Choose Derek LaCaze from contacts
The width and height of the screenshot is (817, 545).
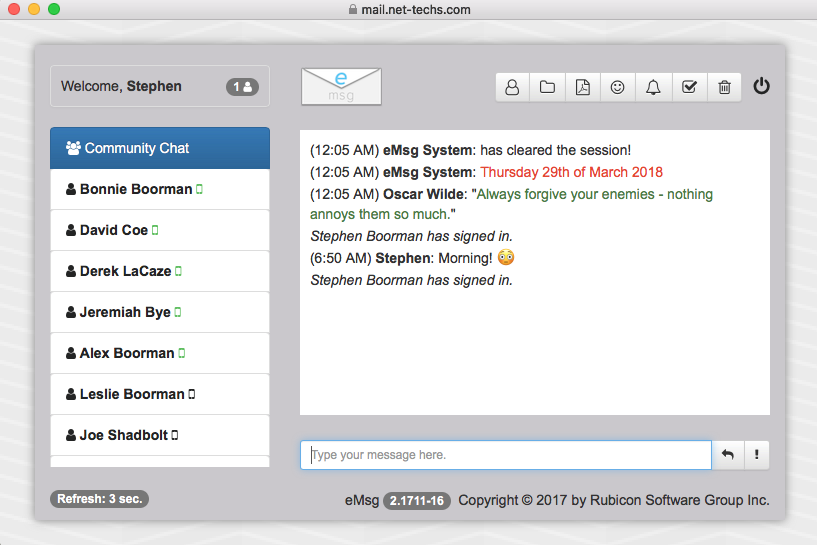pyautogui.click(x=125, y=271)
